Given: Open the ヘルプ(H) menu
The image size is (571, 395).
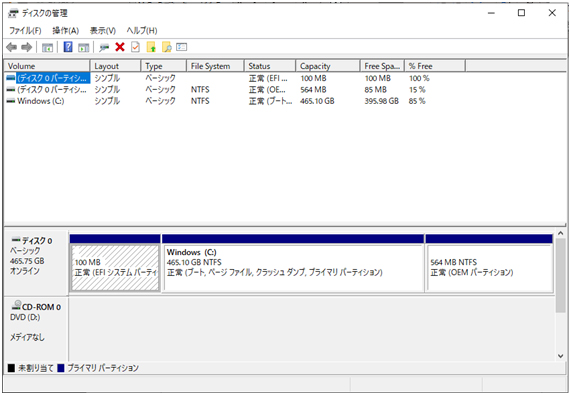Looking at the screenshot, I should (142, 31).
